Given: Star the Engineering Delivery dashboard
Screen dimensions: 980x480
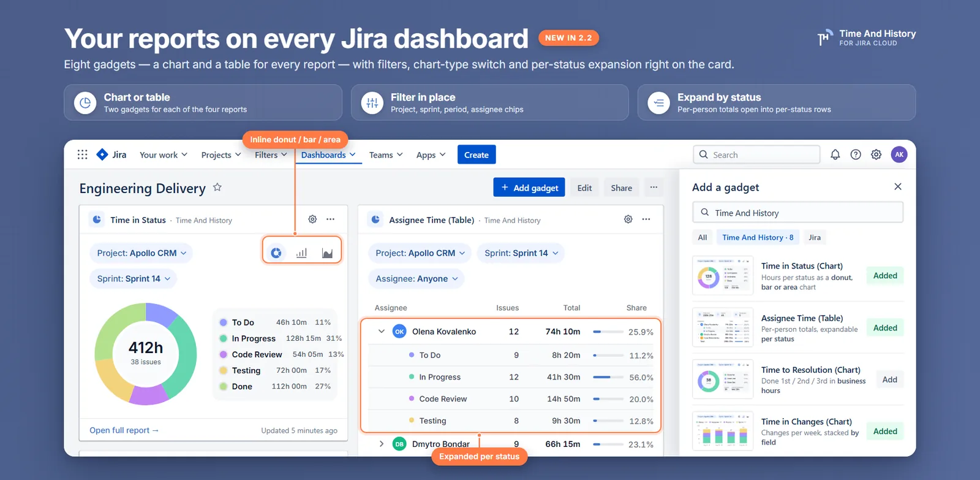Looking at the screenshot, I should (x=217, y=188).
